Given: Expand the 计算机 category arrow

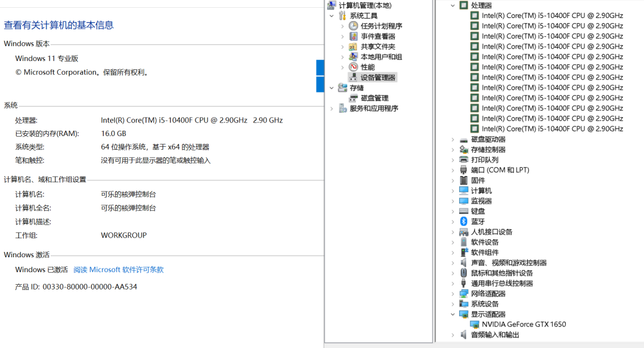Looking at the screenshot, I should pos(453,191).
